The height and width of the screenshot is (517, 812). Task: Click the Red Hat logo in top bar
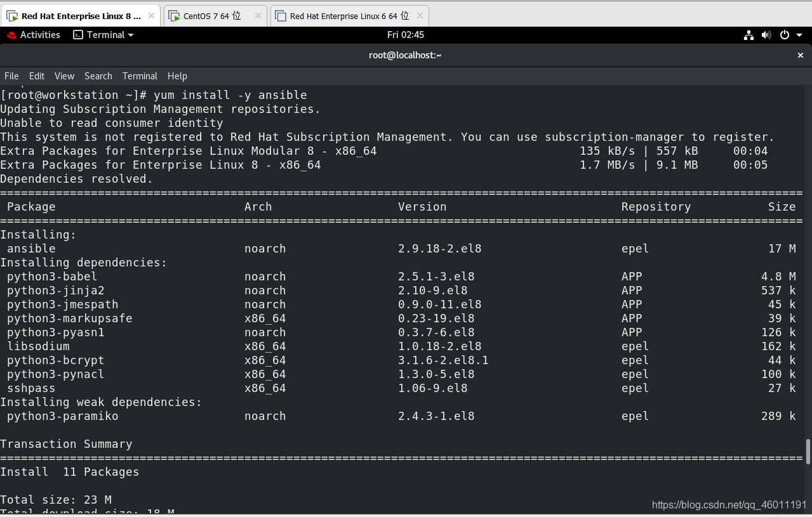pos(11,35)
